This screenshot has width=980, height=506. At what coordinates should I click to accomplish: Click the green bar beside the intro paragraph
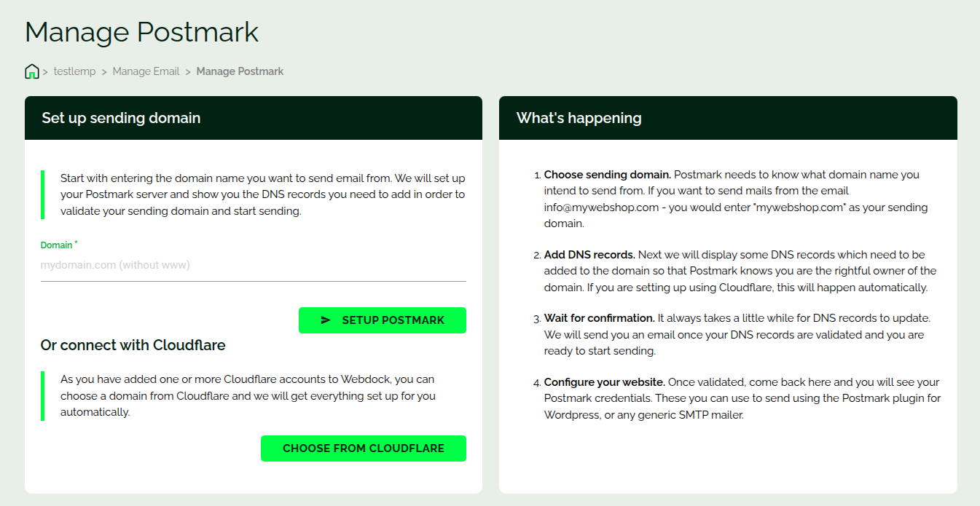coord(43,194)
